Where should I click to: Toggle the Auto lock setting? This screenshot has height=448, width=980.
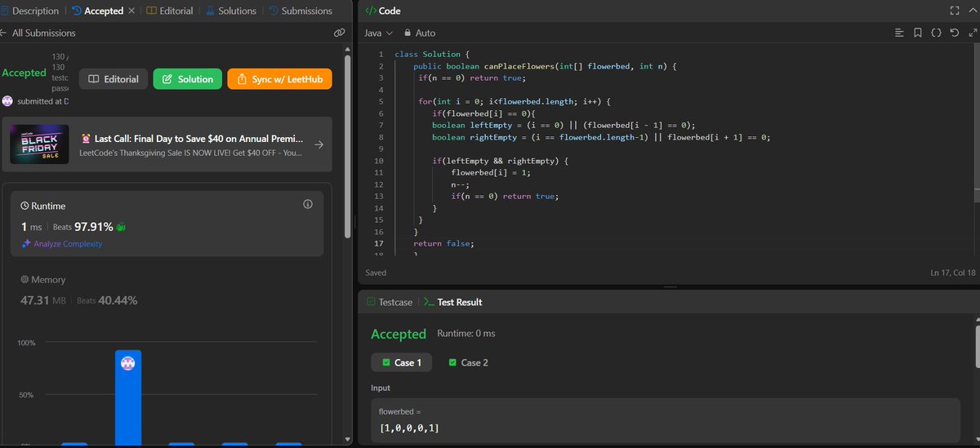coord(420,33)
